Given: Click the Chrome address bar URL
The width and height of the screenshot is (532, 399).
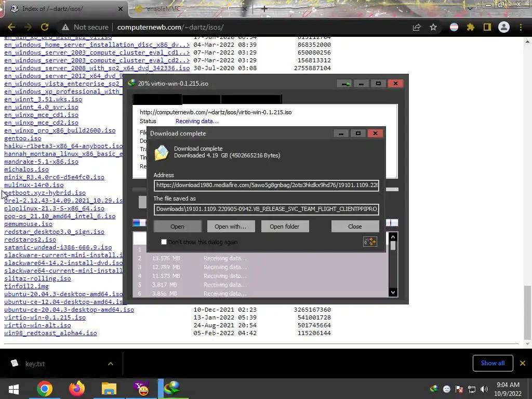Looking at the screenshot, I should (x=170, y=27).
